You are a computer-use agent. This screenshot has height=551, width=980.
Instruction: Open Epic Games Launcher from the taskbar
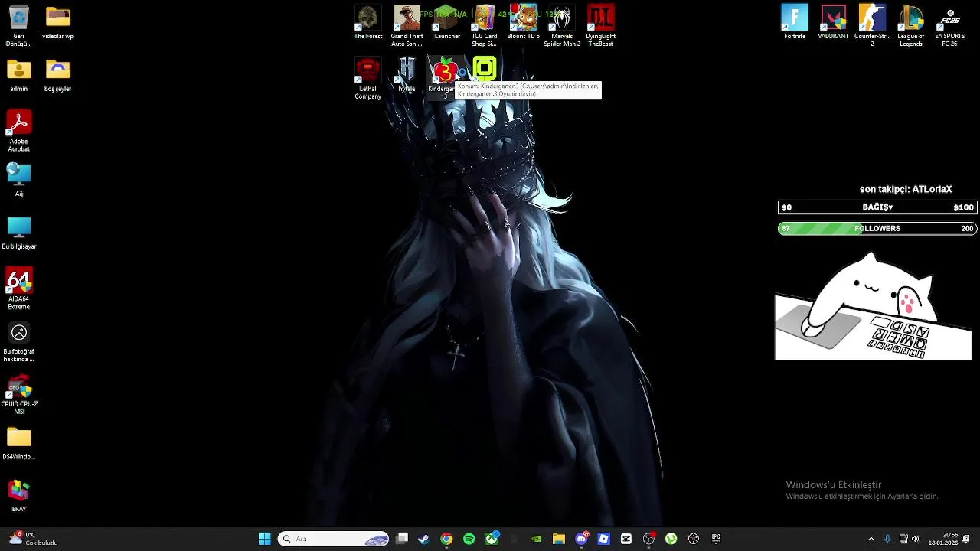pos(716,539)
